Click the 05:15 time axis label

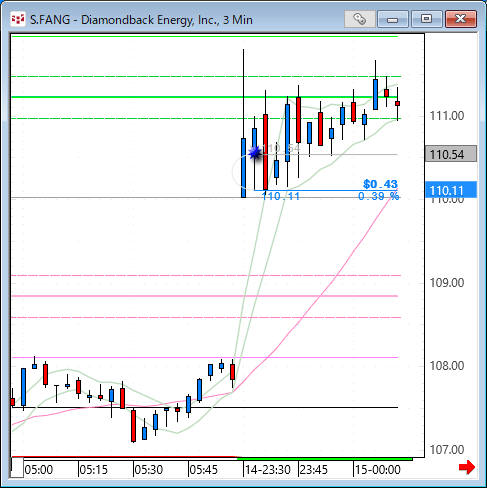coord(94,470)
